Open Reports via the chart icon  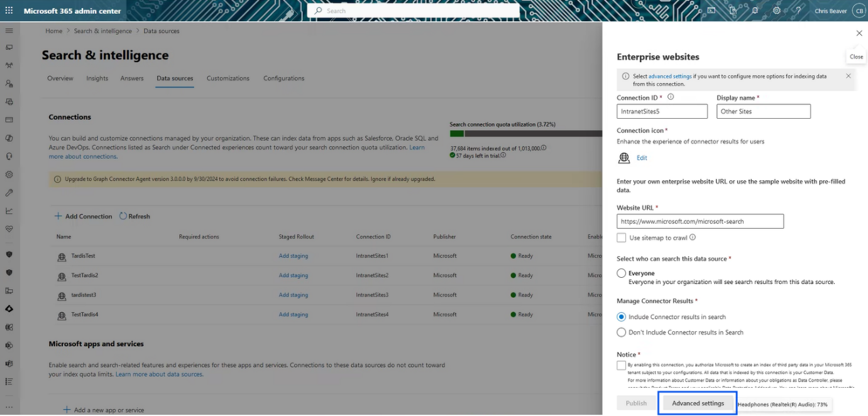(9, 211)
